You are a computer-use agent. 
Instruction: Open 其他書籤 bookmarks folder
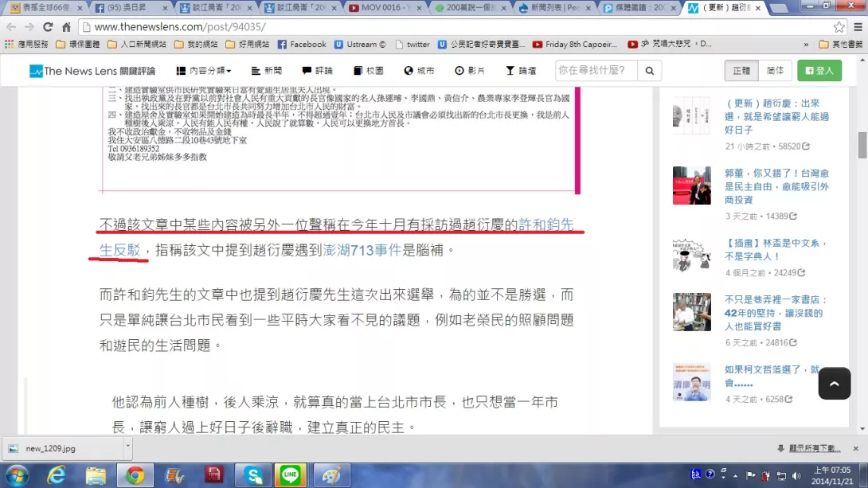coord(841,45)
